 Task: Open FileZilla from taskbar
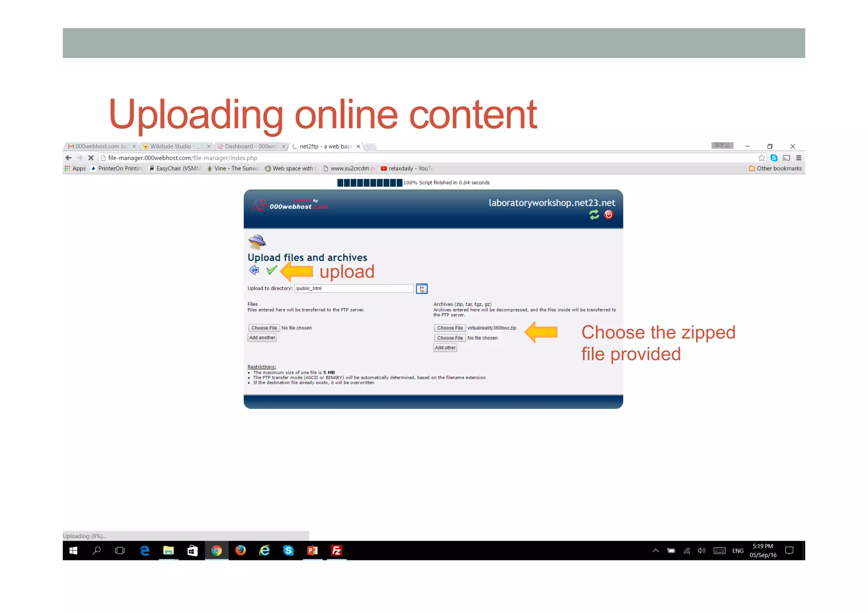click(337, 551)
